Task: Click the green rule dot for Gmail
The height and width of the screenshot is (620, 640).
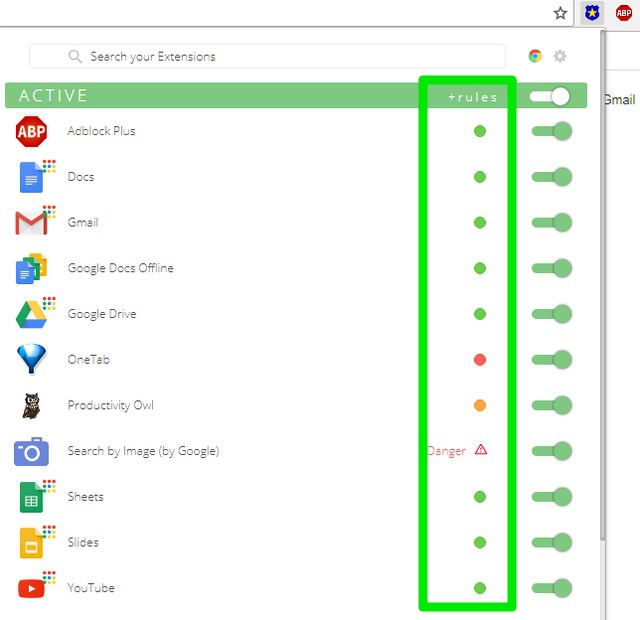Action: click(480, 222)
